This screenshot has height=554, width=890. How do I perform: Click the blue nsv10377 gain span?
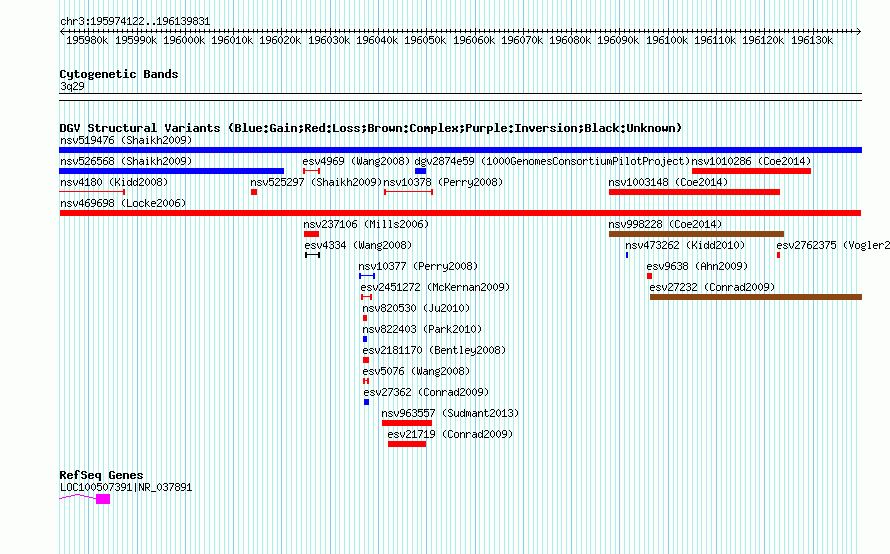pyautogui.click(x=367, y=276)
